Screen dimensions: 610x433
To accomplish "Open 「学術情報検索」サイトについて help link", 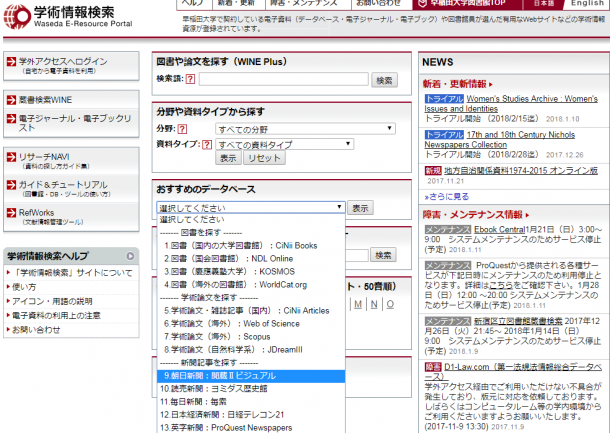I will [x=72, y=273].
